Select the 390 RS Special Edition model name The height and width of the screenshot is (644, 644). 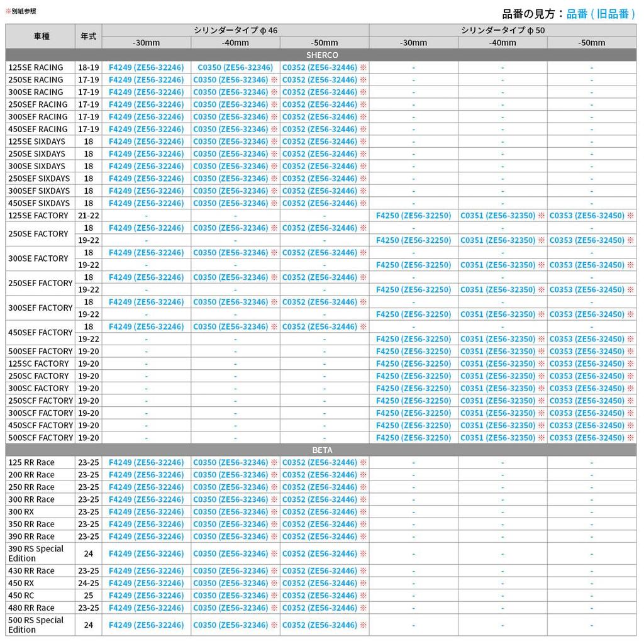tap(36, 553)
